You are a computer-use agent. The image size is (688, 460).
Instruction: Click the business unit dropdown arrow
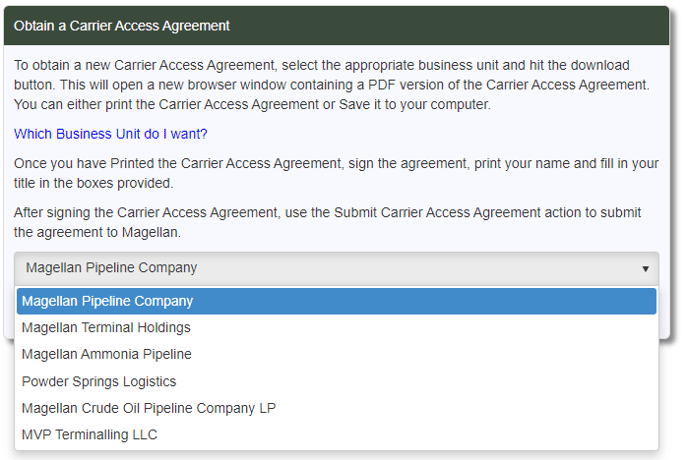pos(645,268)
